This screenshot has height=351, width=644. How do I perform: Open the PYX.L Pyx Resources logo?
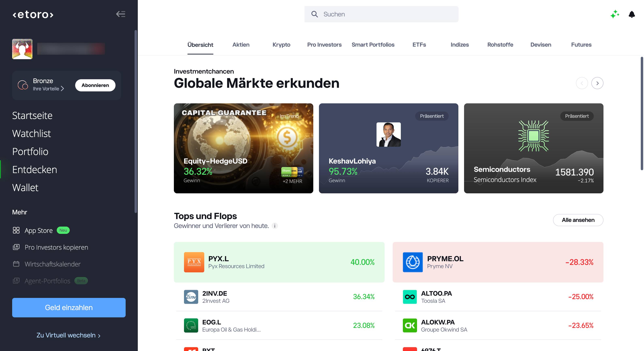pyautogui.click(x=194, y=262)
